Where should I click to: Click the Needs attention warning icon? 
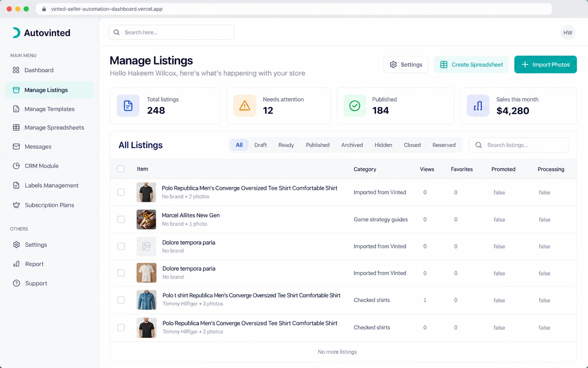click(245, 106)
